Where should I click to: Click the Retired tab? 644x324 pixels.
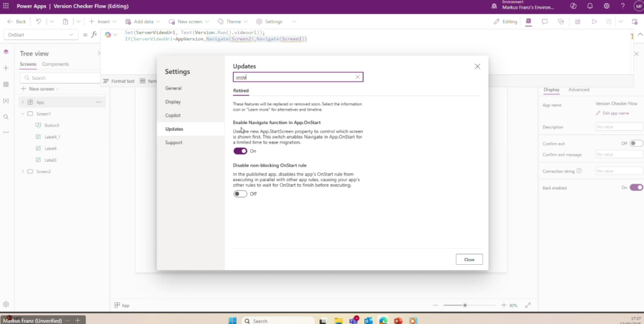pos(241,91)
